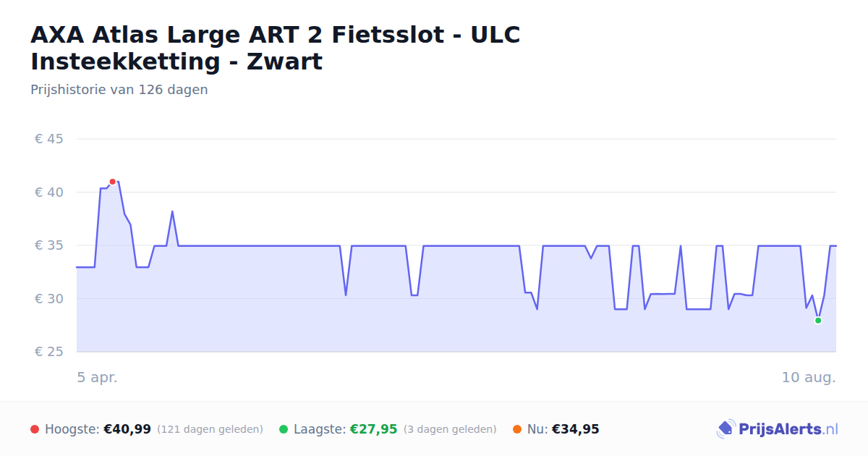This screenshot has height=456, width=868.
Task: Click the € 40 axis label
Action: pos(49,193)
